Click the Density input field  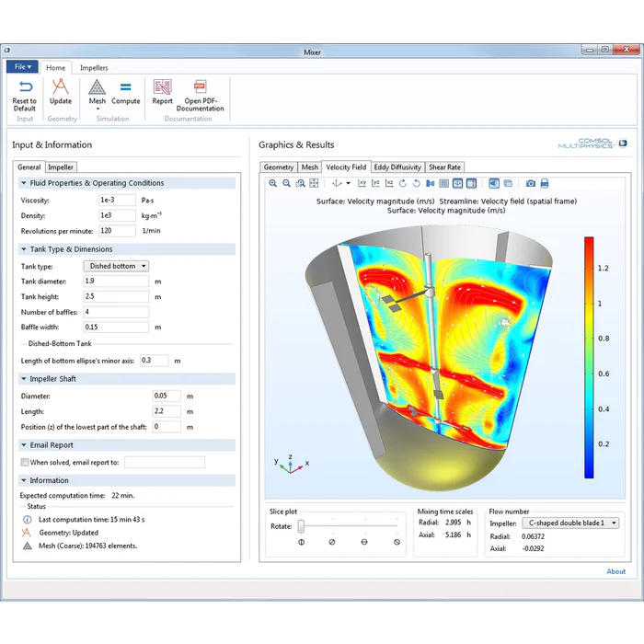(x=117, y=215)
